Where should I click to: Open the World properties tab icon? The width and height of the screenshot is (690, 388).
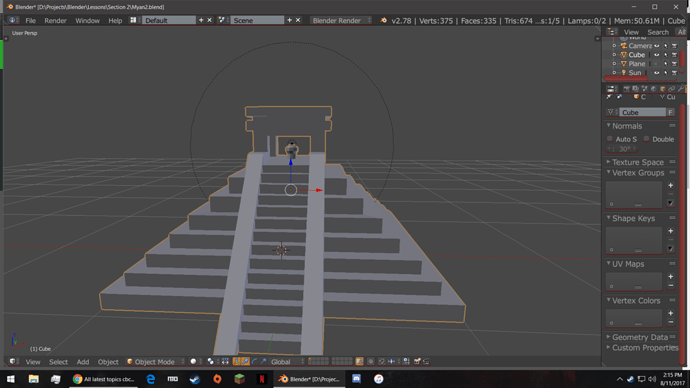pos(653,88)
